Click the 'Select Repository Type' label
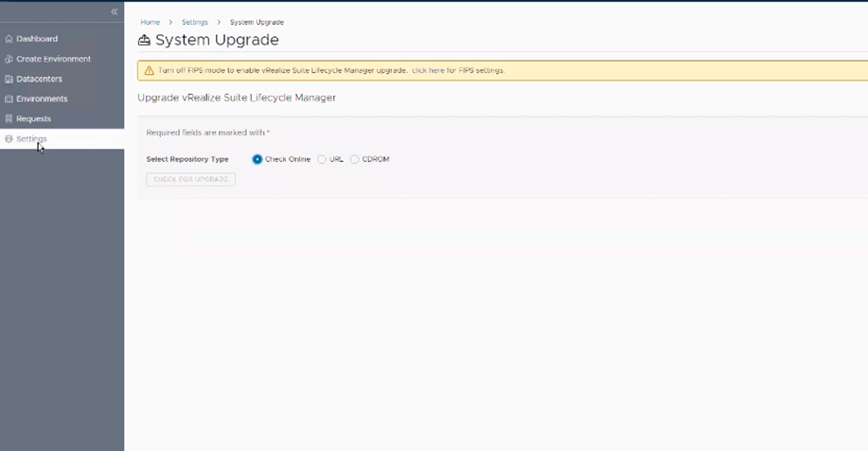Screen dimensions: 868x451 [x=187, y=159]
